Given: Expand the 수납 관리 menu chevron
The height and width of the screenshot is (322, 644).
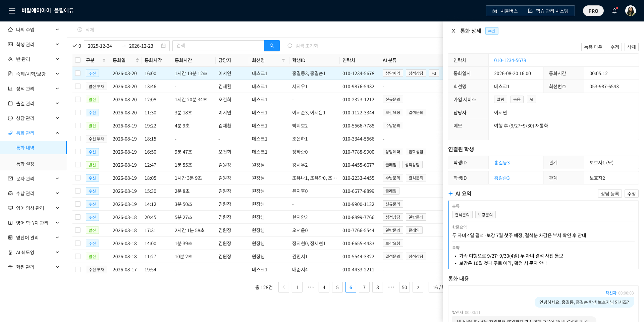Looking at the screenshot, I should (x=57, y=193).
